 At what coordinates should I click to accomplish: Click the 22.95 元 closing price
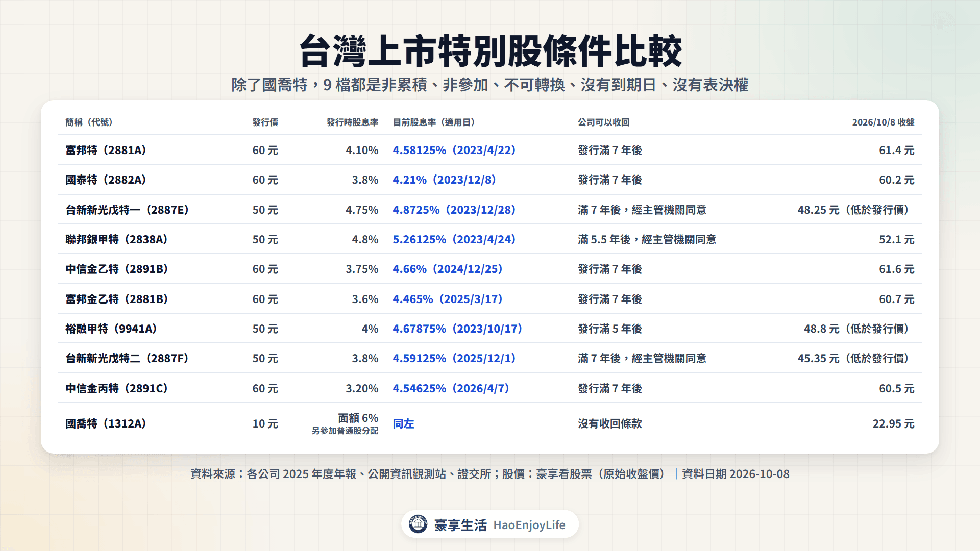pos(893,423)
